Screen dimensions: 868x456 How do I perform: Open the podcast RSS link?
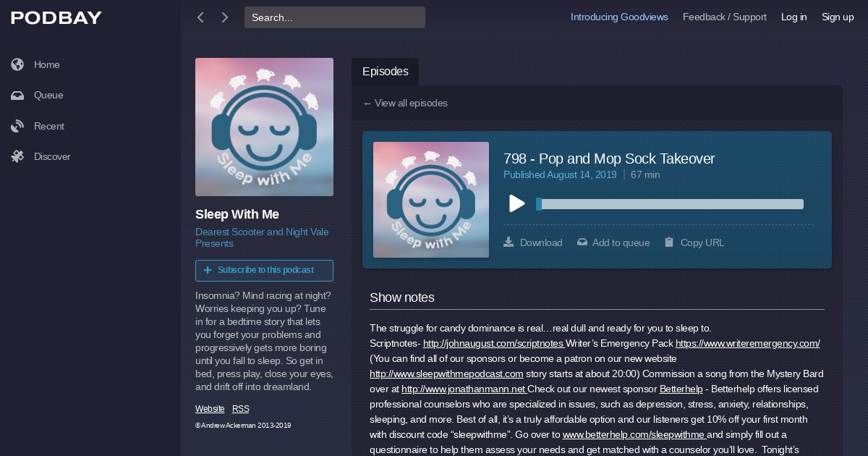(241, 409)
